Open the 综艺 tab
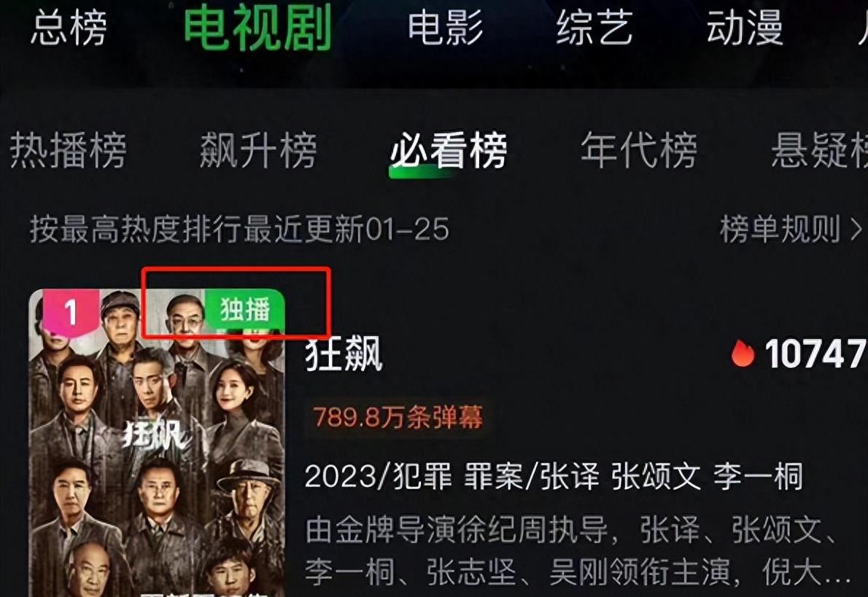Viewport: 868px width, 597px height. pos(594,28)
